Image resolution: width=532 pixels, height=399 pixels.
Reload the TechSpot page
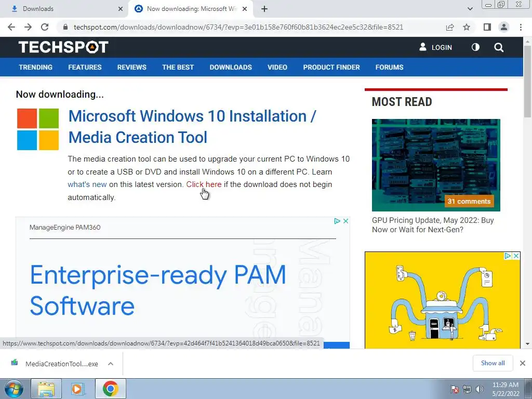45,27
